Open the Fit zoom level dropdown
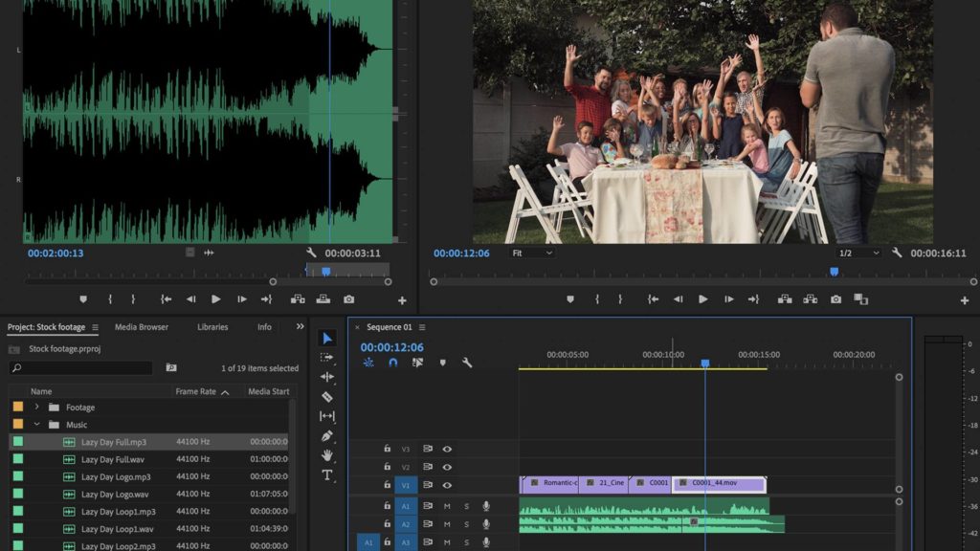Image resolution: width=980 pixels, height=551 pixels. [x=532, y=253]
